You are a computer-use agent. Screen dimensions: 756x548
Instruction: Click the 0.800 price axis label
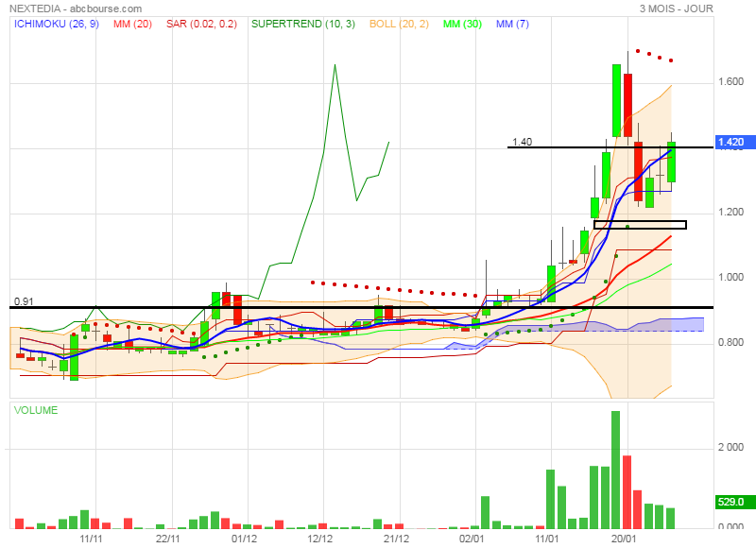click(x=730, y=342)
